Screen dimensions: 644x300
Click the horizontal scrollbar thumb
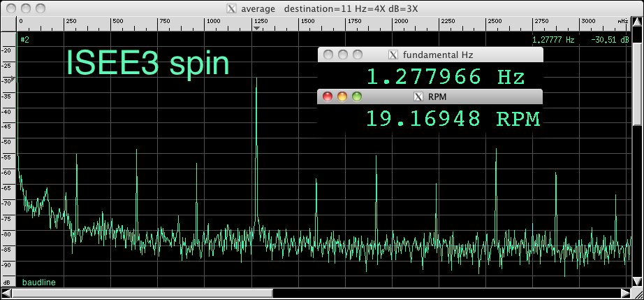coord(142,293)
